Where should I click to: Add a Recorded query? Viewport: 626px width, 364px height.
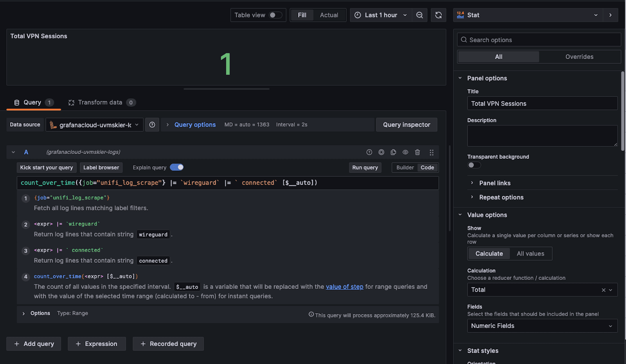[x=168, y=344]
